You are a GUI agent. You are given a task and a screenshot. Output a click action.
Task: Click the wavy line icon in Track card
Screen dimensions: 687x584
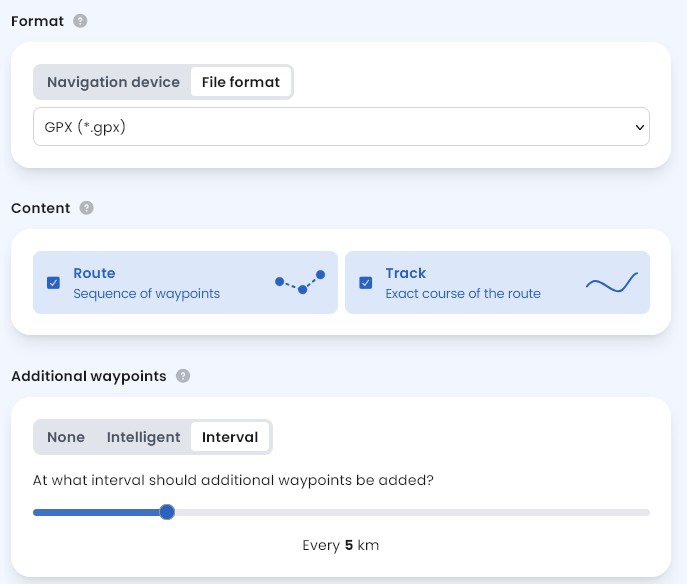[611, 284]
